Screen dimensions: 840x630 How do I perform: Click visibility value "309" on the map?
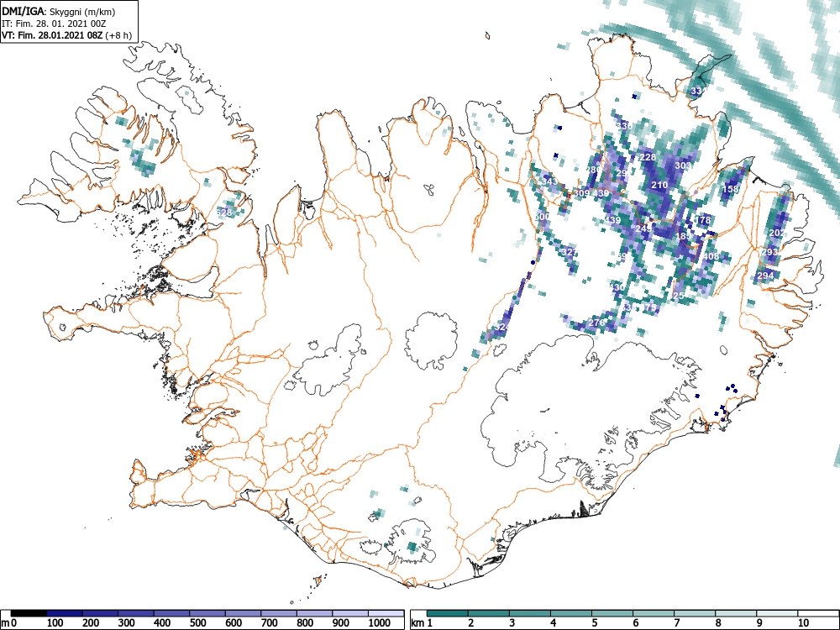(582, 193)
